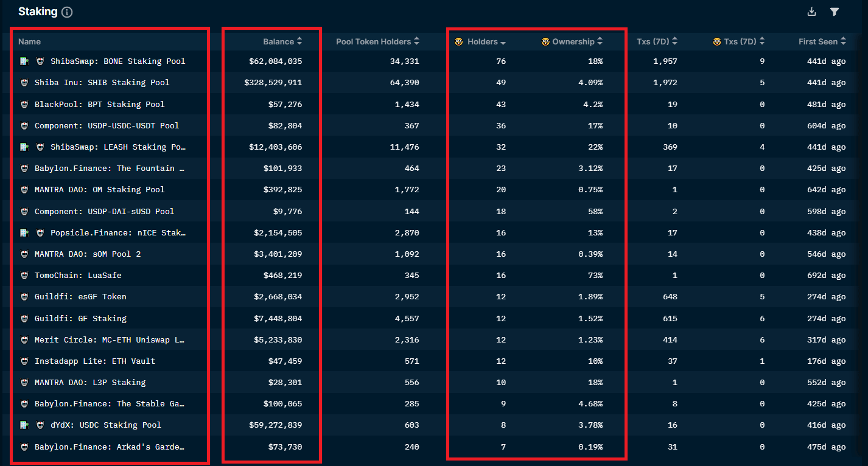Open the table filter options
Screen dimensions: 868x466
click(835, 12)
